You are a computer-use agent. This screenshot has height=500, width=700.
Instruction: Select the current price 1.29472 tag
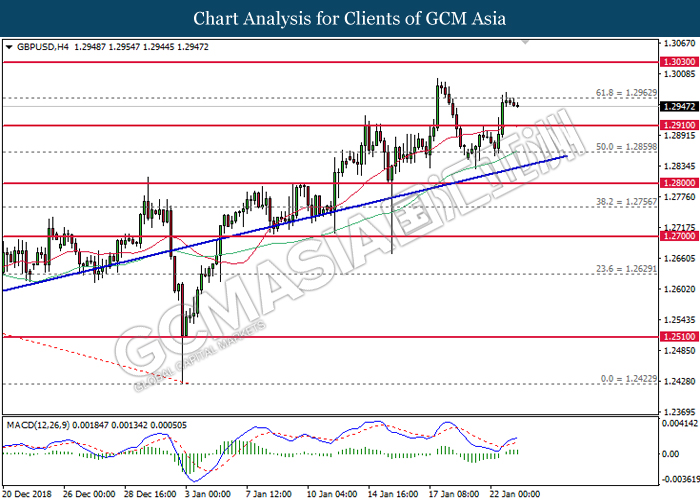[678, 106]
